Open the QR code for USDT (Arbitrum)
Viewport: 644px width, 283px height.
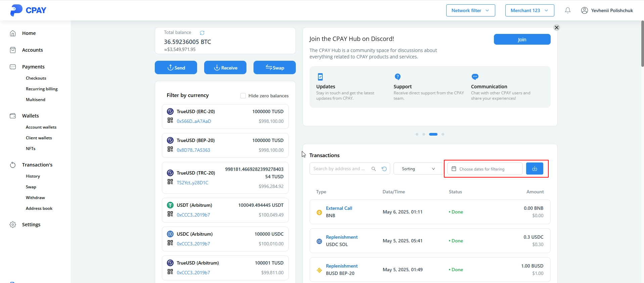tap(170, 214)
